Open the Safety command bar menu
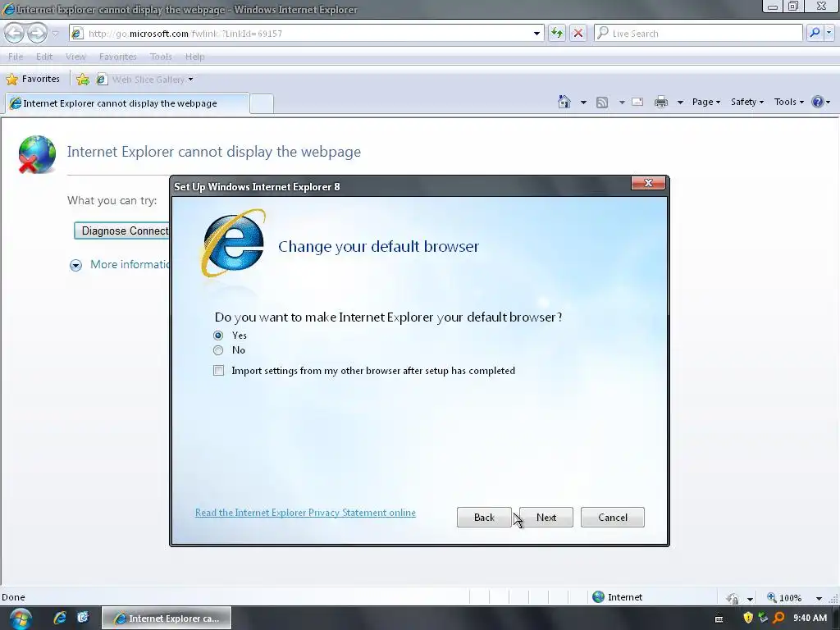Screen dimensions: 840x630 point(746,102)
